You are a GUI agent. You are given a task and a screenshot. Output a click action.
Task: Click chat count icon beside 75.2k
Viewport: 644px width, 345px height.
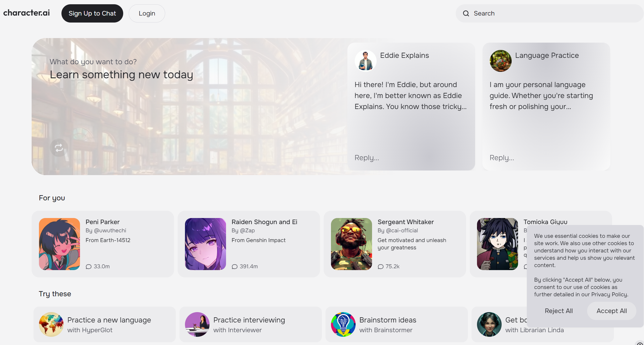coord(381,267)
